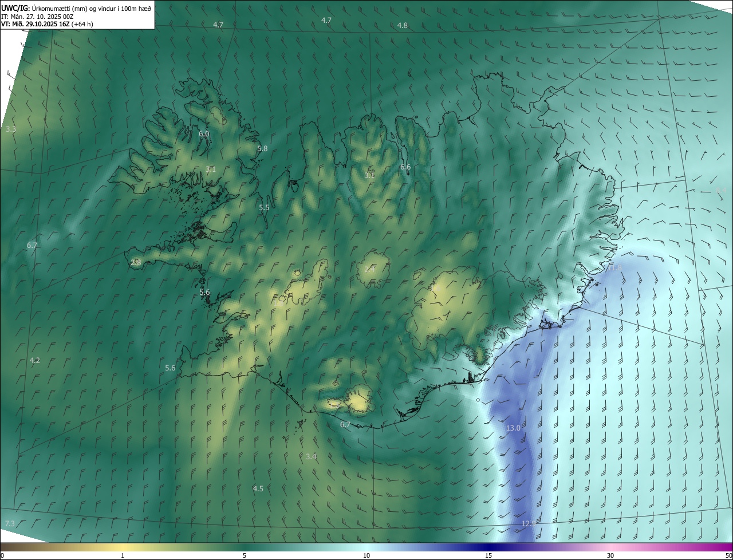Image resolution: width=733 pixels, height=560 pixels.
Task: Click the 12.9 value label
Action: click(x=529, y=524)
